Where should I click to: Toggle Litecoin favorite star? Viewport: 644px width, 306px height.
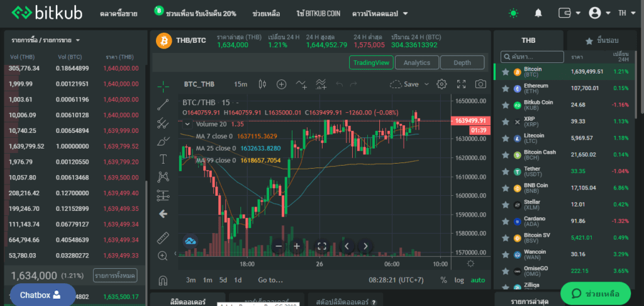coord(506,138)
